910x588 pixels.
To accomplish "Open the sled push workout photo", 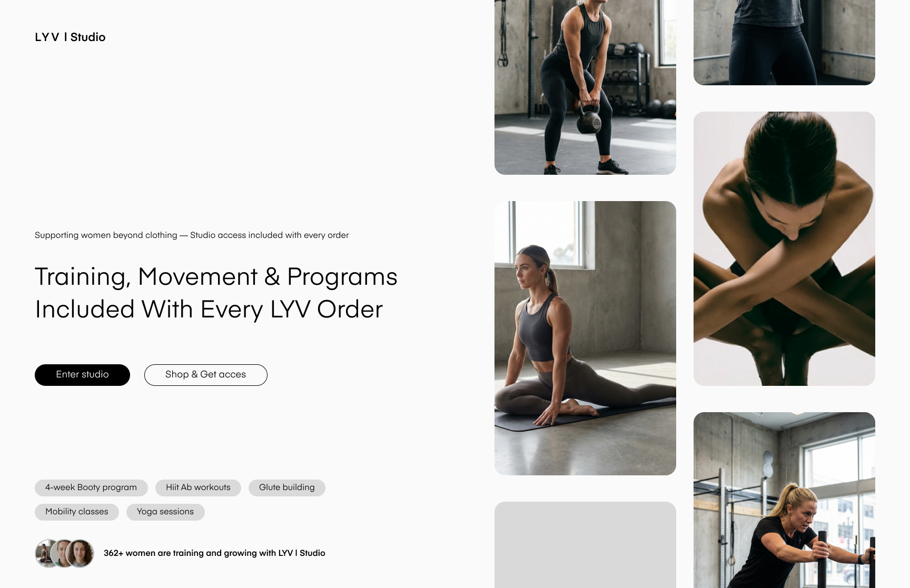I will [x=784, y=500].
